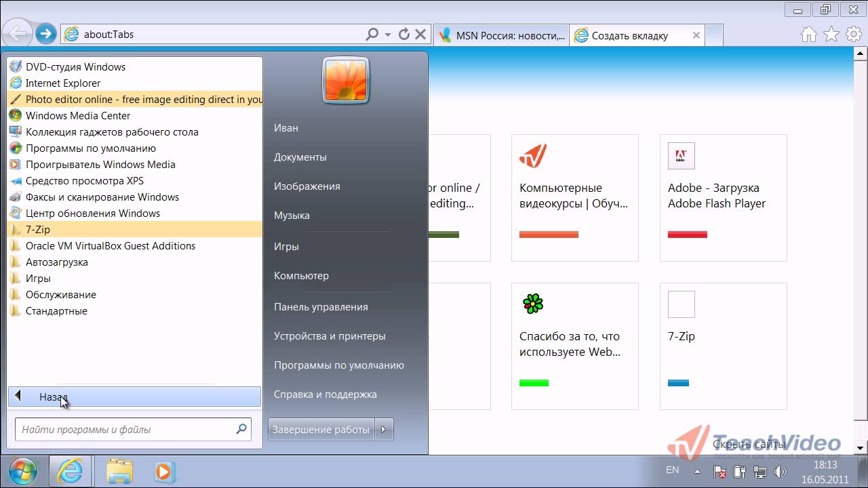The height and width of the screenshot is (488, 868).
Task: Open Панель управления from Start menu
Action: [321, 306]
